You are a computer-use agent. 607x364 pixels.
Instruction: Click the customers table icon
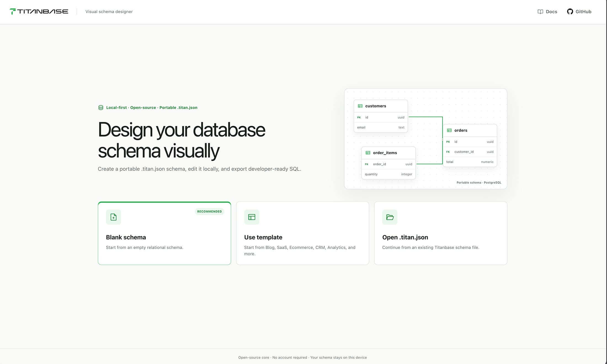(360, 106)
